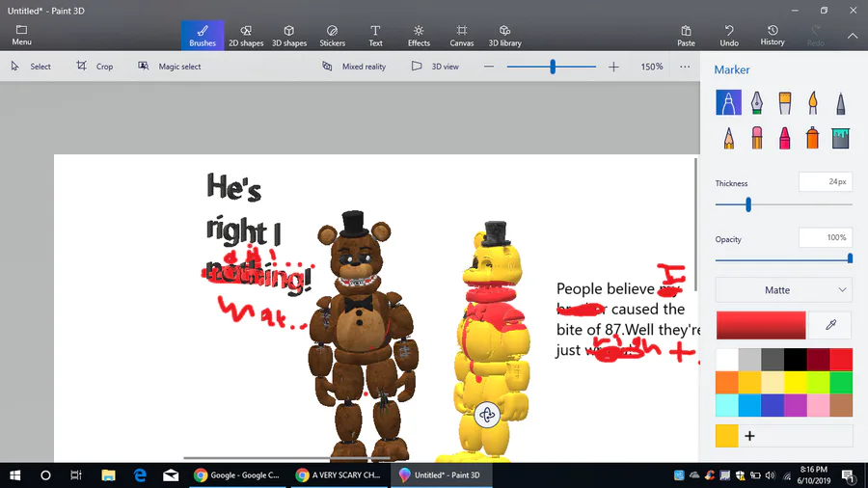The width and height of the screenshot is (868, 488).
Task: Open the History panel
Action: [773, 36]
